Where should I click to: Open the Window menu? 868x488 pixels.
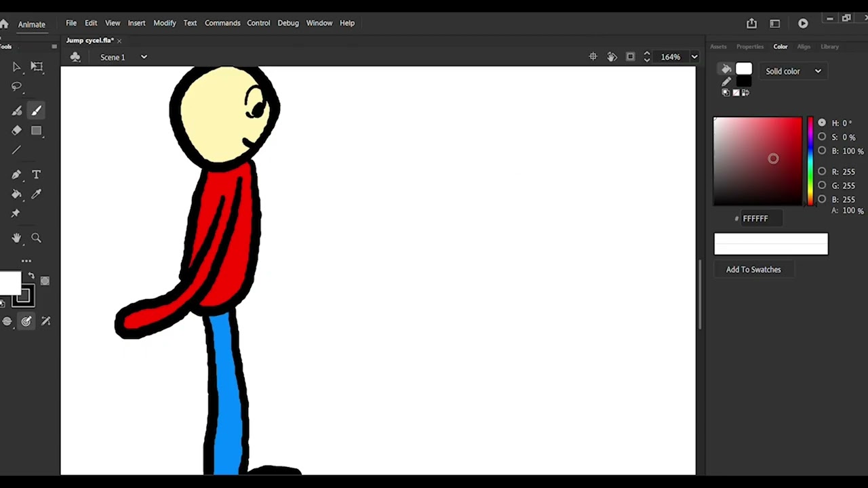click(x=319, y=23)
